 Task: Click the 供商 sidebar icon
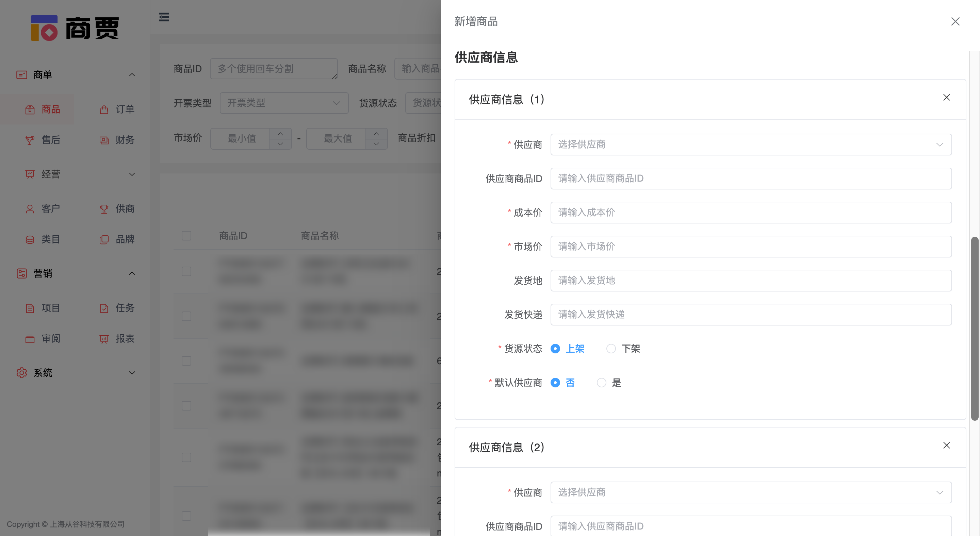click(104, 208)
